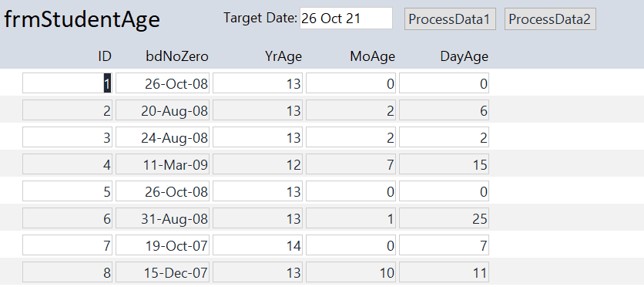Select DayAge 25 field in row 6
Image resolution: width=644 pixels, height=287 pixels.
tap(444, 218)
